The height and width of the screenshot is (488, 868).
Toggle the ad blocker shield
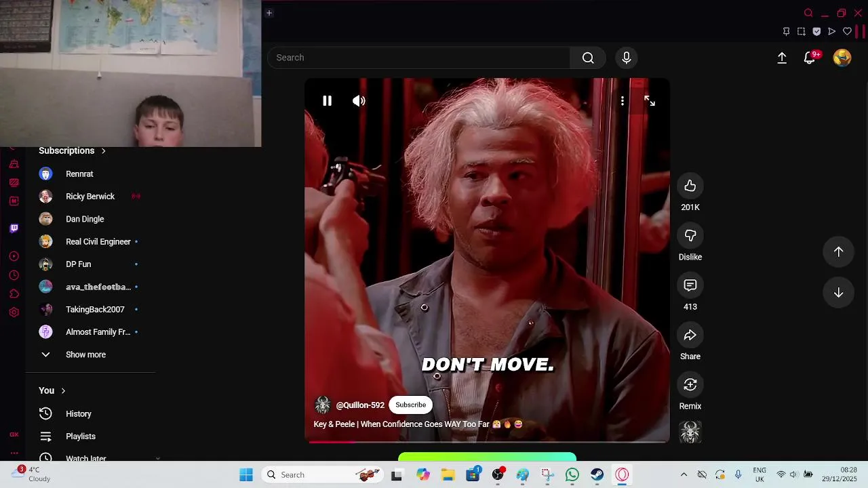(x=816, y=31)
